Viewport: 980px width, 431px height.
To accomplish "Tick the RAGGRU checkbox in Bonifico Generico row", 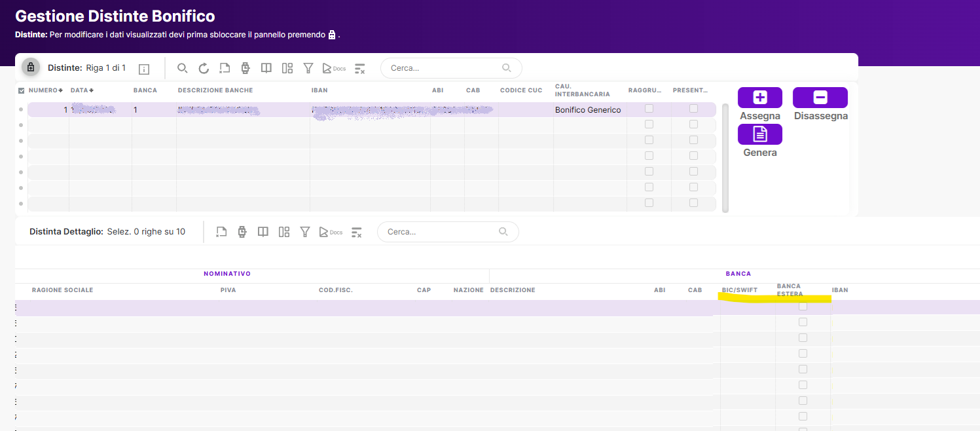I will click(649, 109).
